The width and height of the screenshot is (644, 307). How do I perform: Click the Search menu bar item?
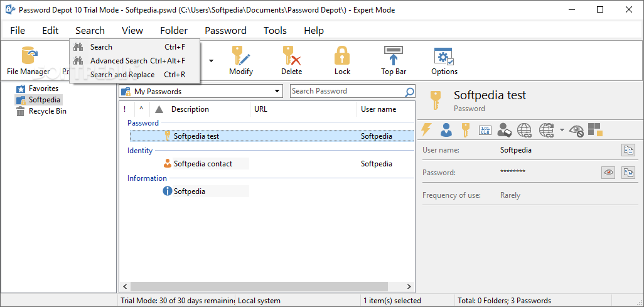pos(90,30)
